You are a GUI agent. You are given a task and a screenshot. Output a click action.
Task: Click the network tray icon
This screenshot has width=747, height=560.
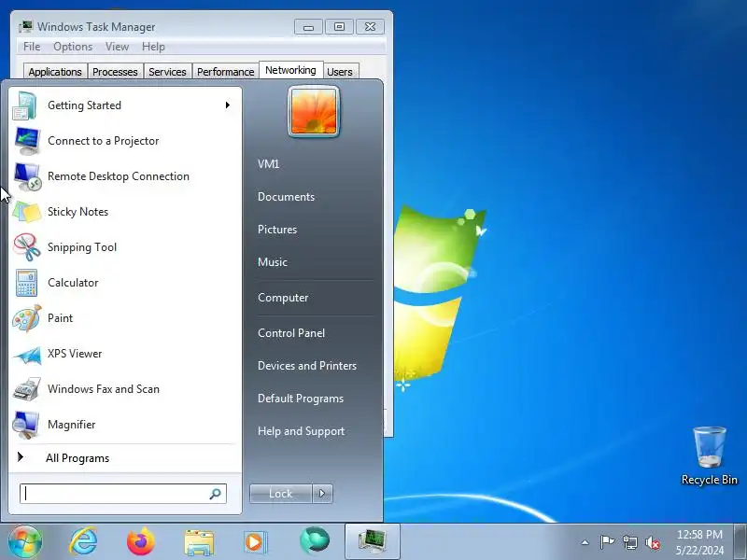(629, 542)
